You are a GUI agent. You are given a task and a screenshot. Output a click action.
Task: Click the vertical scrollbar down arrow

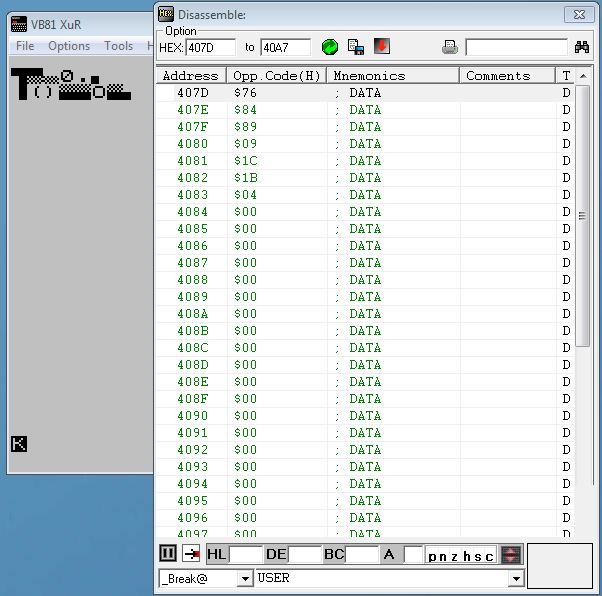[x=583, y=534]
